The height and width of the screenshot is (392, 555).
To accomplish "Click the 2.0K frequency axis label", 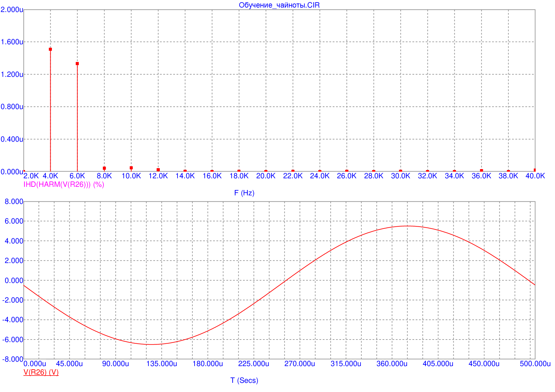I will (x=31, y=176).
